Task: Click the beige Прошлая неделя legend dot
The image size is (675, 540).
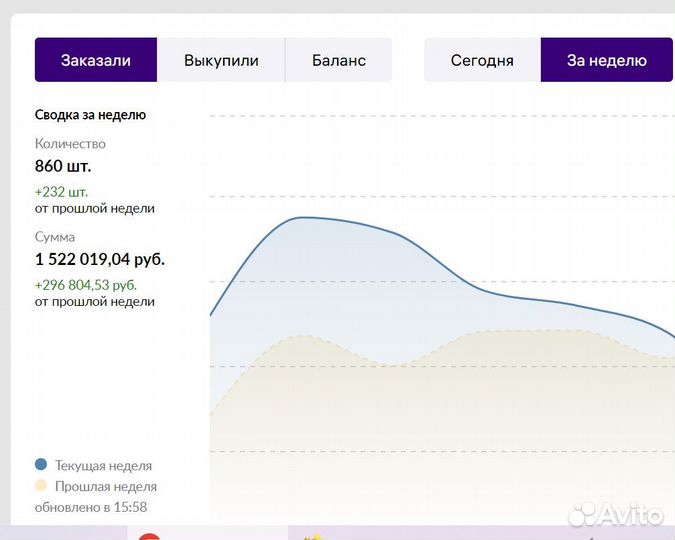Action: [x=41, y=486]
